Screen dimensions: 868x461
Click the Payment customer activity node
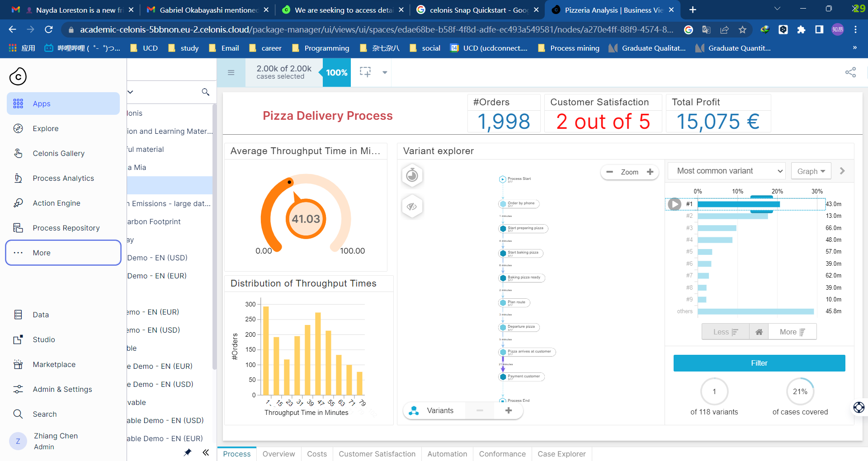click(522, 376)
